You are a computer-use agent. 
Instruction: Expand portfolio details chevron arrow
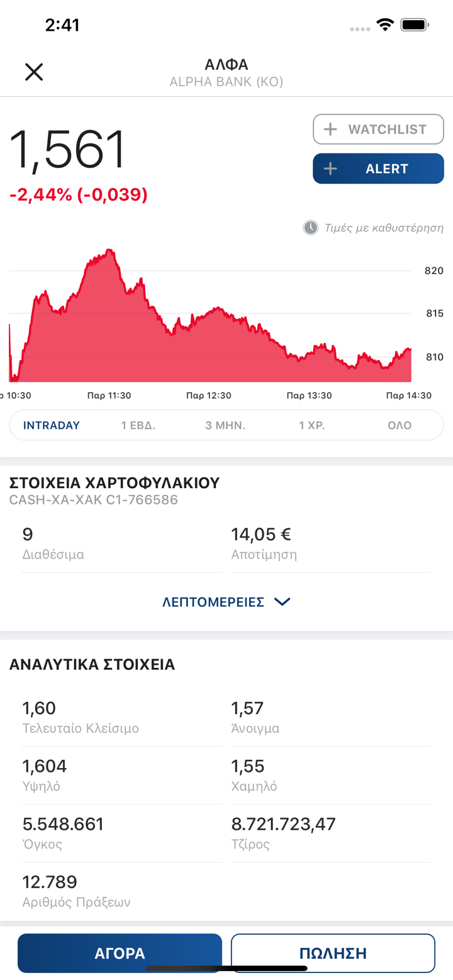coord(282,602)
